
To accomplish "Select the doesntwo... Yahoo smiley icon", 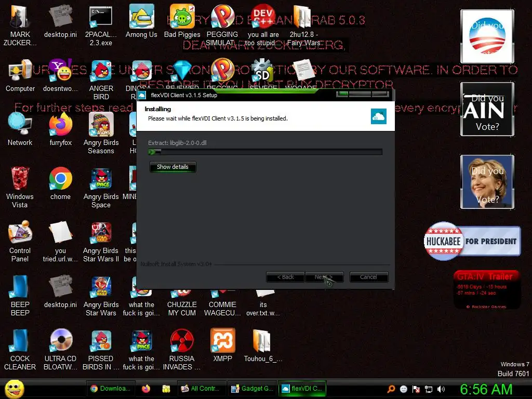I will (60, 75).
